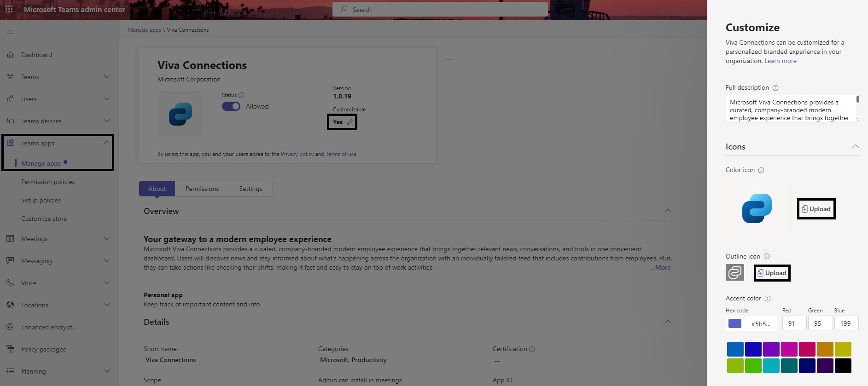Pick the lime green accent swatch
This screenshot has width=868, height=386.
(735, 366)
